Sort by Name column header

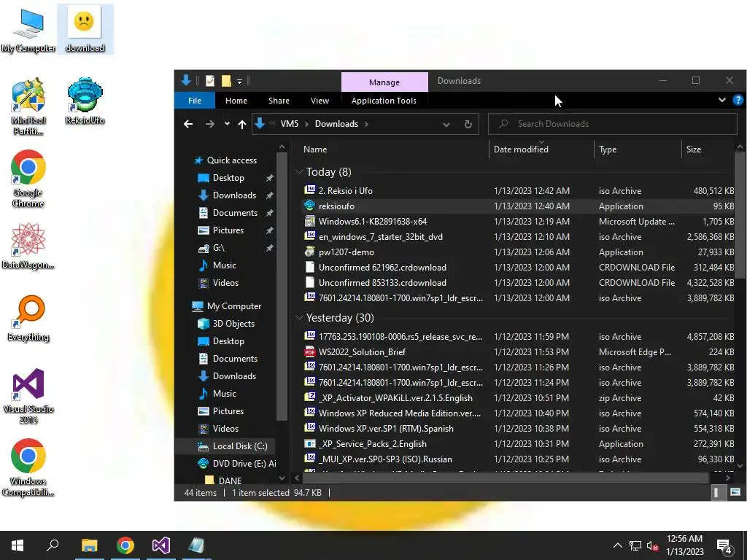(315, 149)
